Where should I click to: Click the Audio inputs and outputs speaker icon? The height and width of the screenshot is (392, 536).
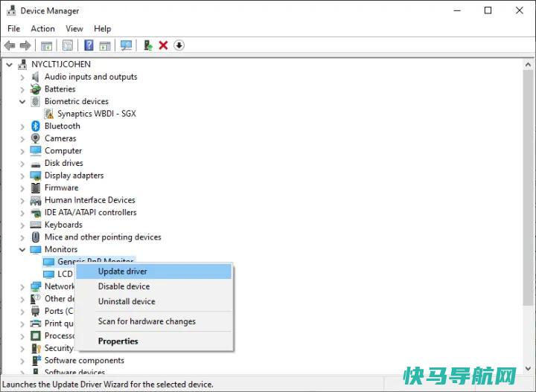[35, 77]
